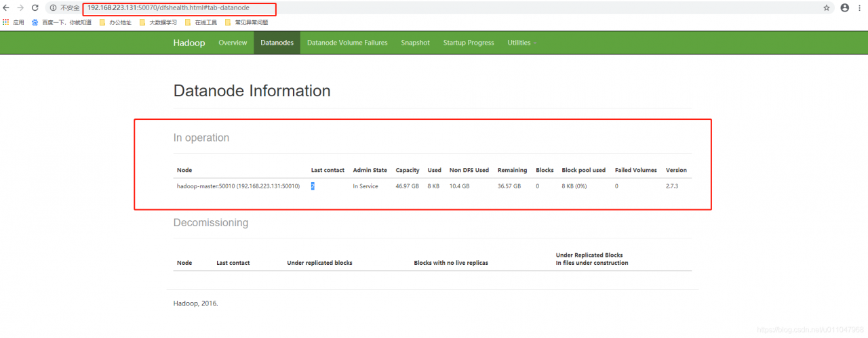Switch to the Overview tab
This screenshot has width=868, height=338.
pos(233,43)
